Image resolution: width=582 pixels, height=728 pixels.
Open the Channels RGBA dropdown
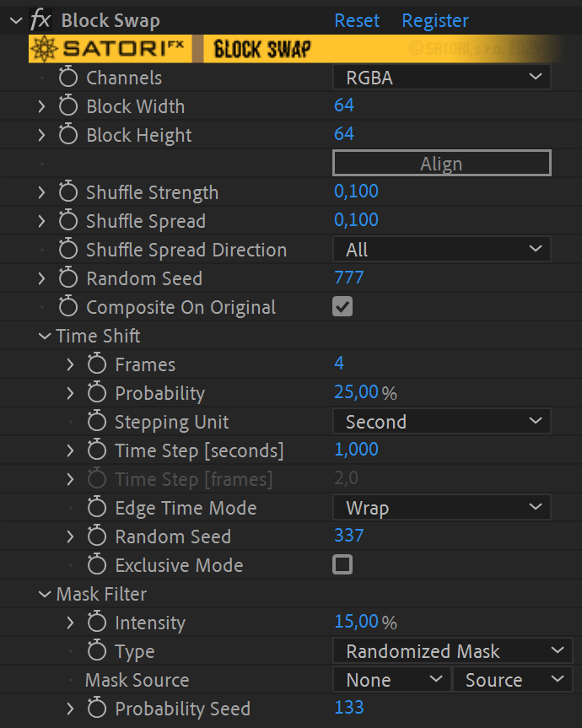click(x=441, y=77)
